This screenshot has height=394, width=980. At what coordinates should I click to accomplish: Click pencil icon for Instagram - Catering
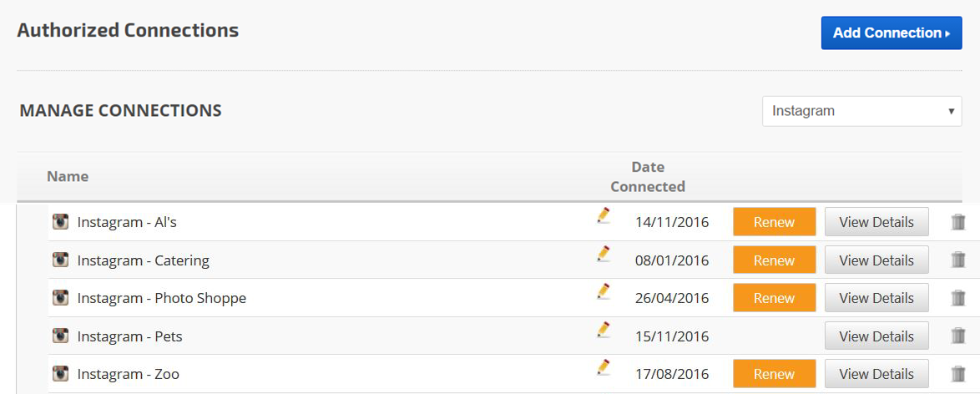pyautogui.click(x=604, y=254)
